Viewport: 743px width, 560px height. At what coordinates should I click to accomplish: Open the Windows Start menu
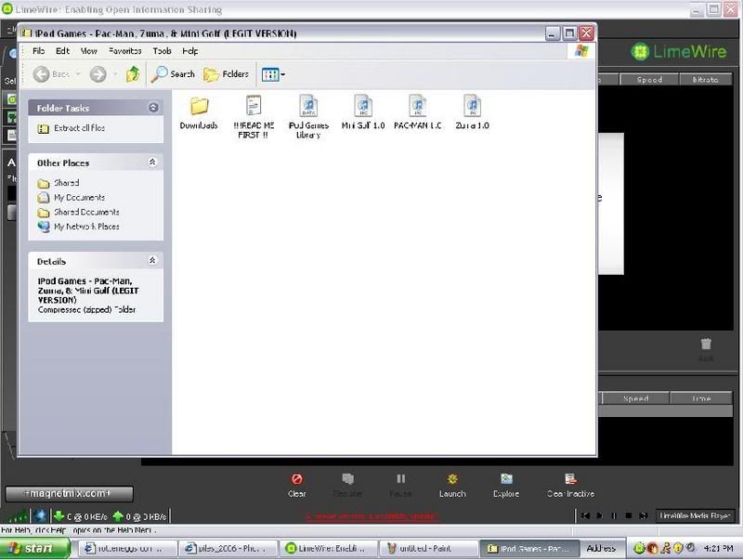pyautogui.click(x=34, y=548)
